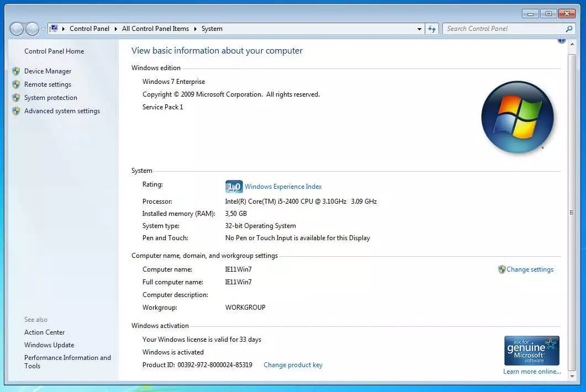Close the System window
The image size is (586, 392).
[567, 14]
